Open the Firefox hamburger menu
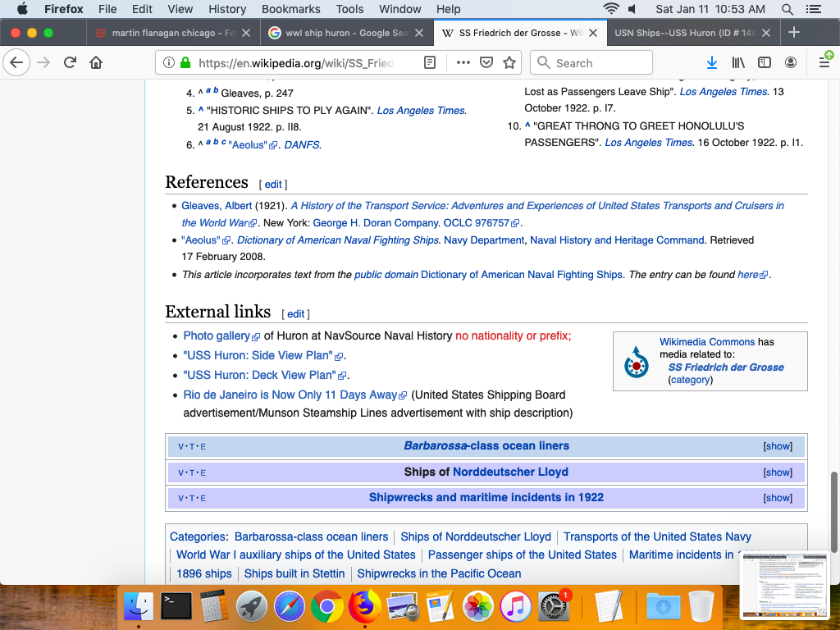 tap(824, 62)
